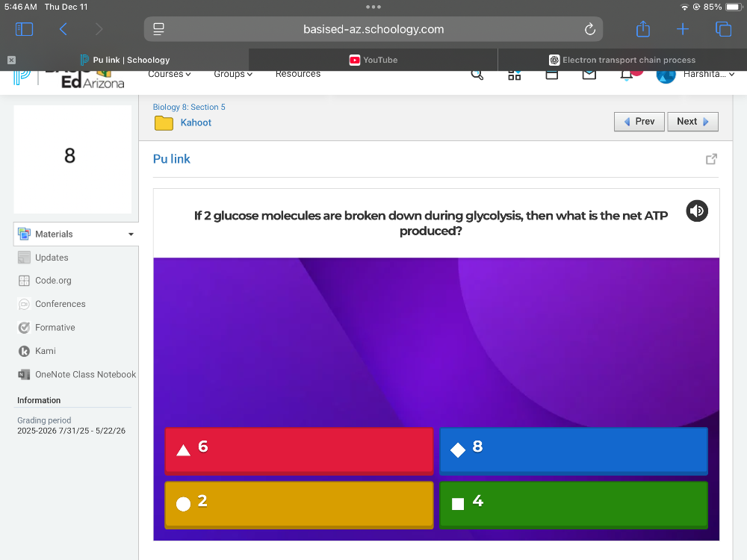Viewport: 747px width, 560px height.
Task: Expand the Groups dropdown
Action: pyautogui.click(x=232, y=74)
